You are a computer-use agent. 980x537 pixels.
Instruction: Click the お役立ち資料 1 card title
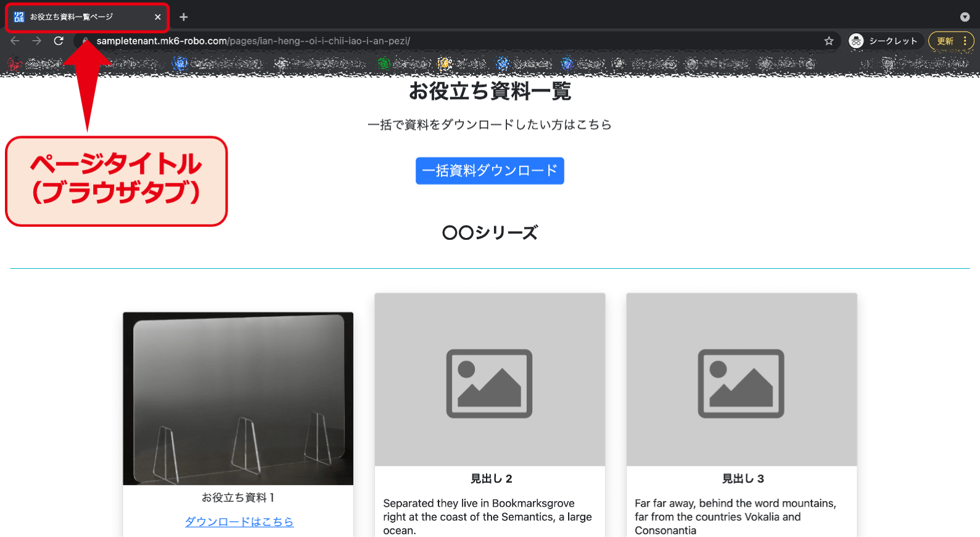[238, 498]
